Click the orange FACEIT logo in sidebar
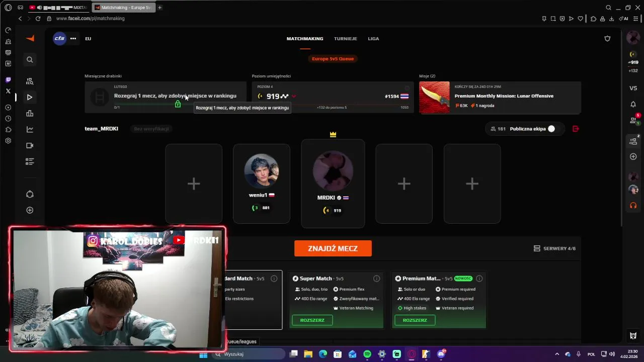The width and height of the screenshot is (644, 362). (x=30, y=38)
